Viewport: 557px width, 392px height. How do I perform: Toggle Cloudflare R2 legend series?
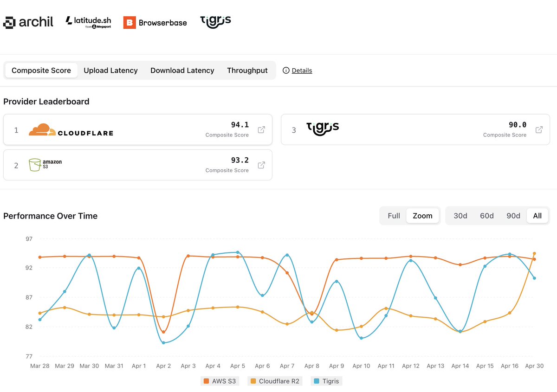tap(276, 381)
